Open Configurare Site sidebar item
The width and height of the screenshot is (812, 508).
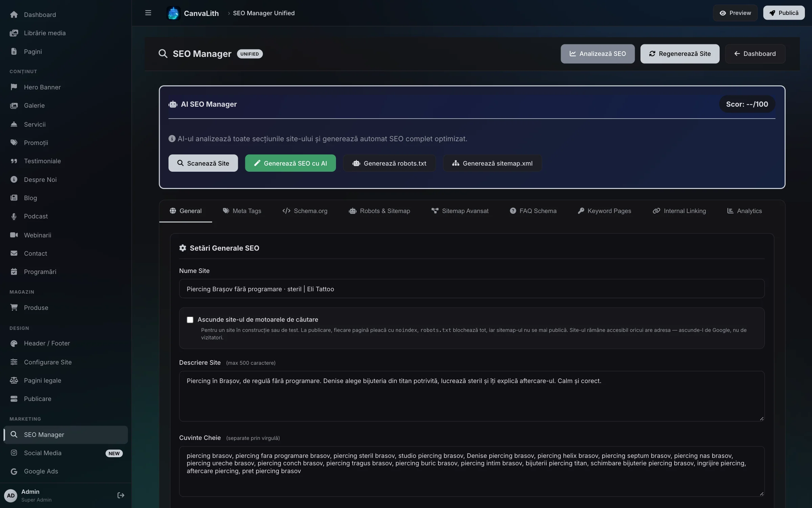(66, 362)
